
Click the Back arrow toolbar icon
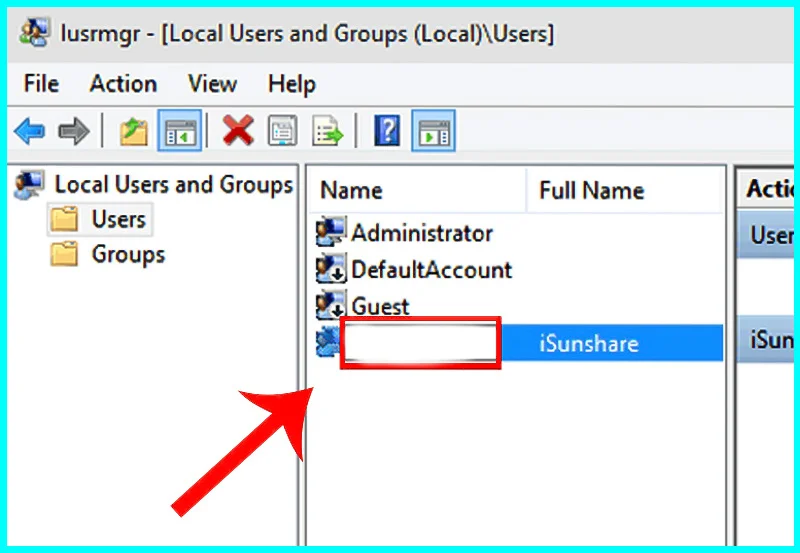pos(30,131)
